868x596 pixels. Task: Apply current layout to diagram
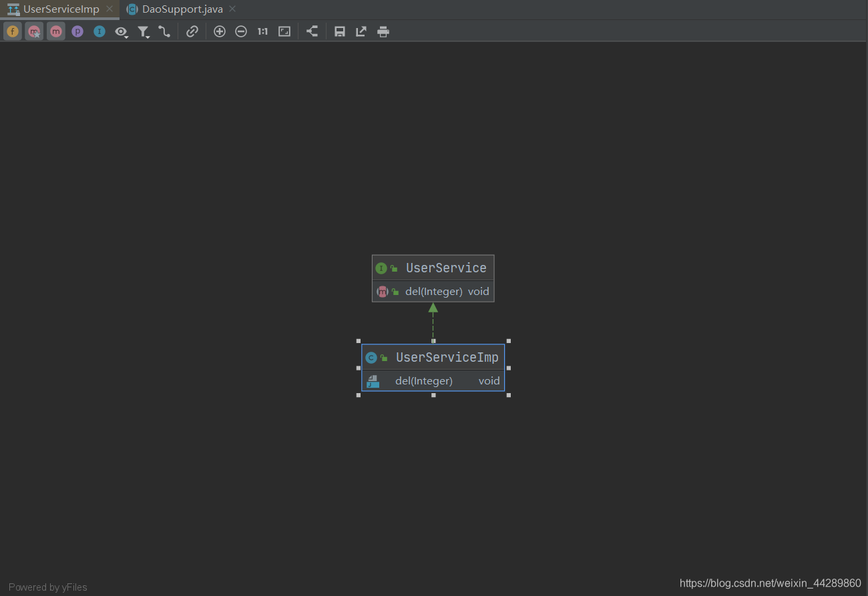click(x=312, y=31)
